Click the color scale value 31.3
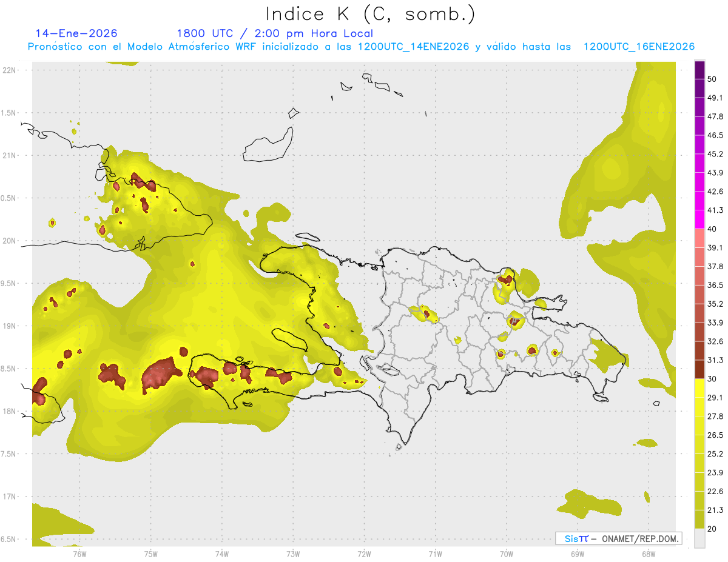The width and height of the screenshot is (728, 562). click(715, 360)
